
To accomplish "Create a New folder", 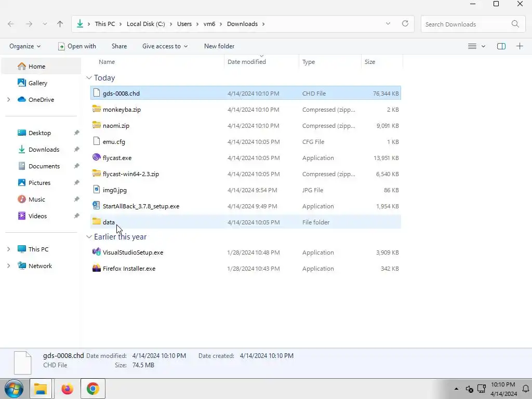I will point(219,46).
